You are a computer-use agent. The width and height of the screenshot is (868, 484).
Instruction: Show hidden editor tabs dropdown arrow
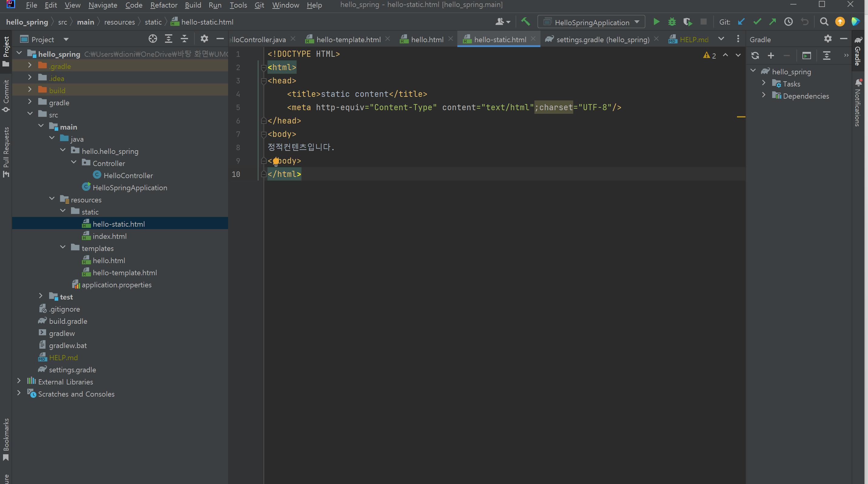[721, 39]
